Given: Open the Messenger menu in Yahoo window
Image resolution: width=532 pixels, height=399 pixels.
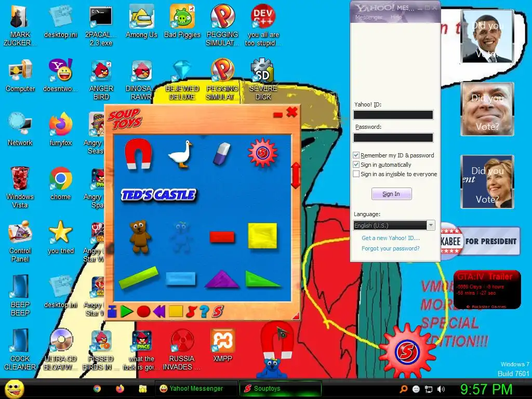Looking at the screenshot, I should [x=368, y=17].
